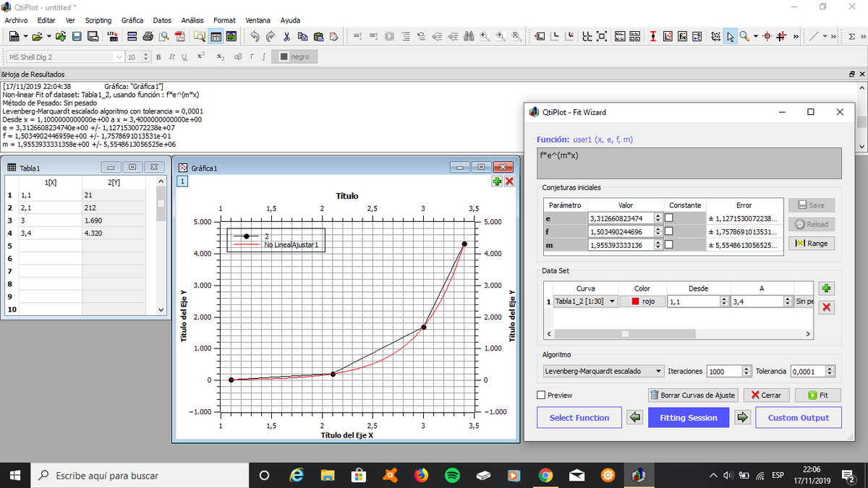Click the Select Function button
Image resolution: width=868 pixels, height=488 pixels.
579,417
